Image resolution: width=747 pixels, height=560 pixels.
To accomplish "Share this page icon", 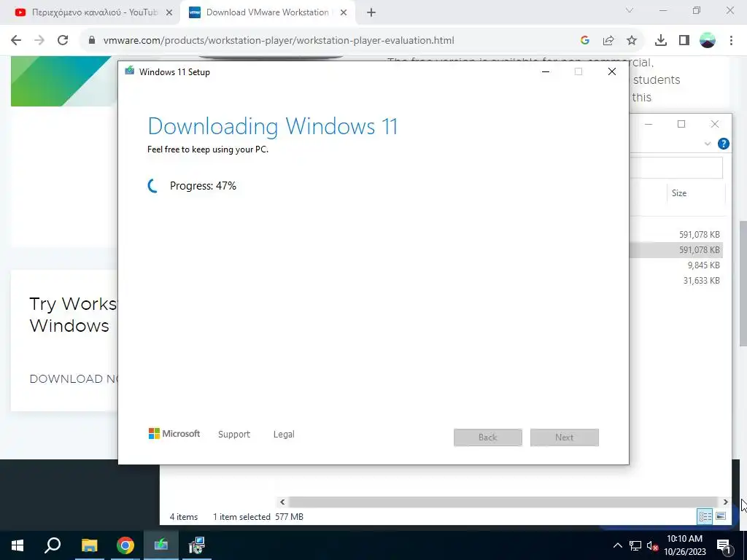I will click(608, 41).
